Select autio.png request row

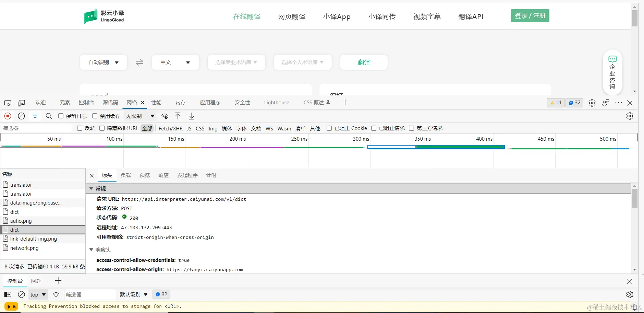pos(43,221)
